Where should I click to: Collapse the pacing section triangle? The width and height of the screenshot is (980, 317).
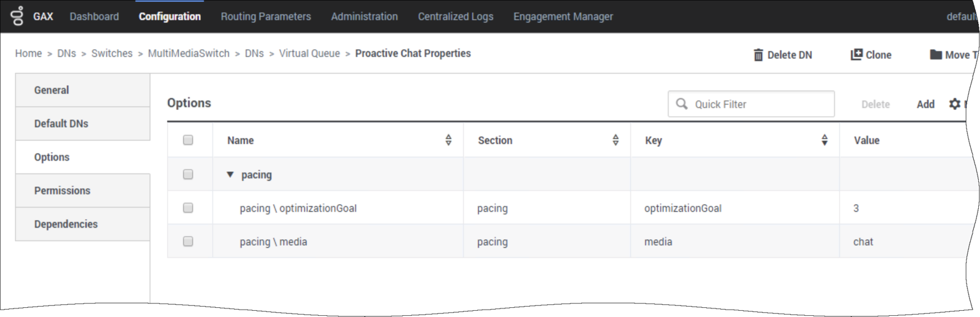point(230,175)
